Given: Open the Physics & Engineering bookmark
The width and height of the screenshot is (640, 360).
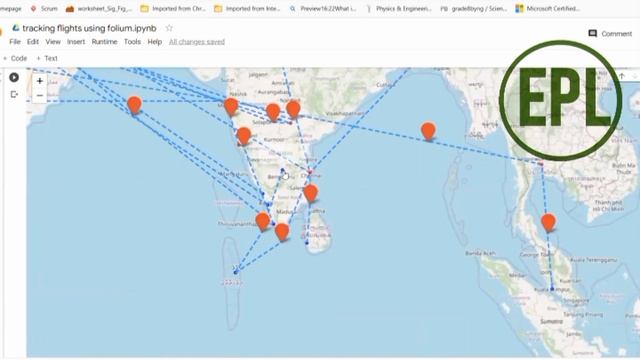Looking at the screenshot, I should (399, 8).
